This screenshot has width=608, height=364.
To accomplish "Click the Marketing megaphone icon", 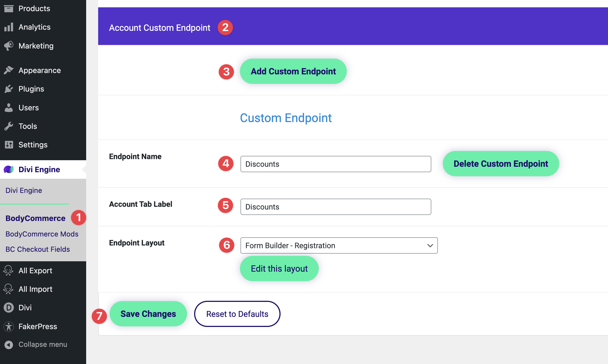I will (9, 46).
